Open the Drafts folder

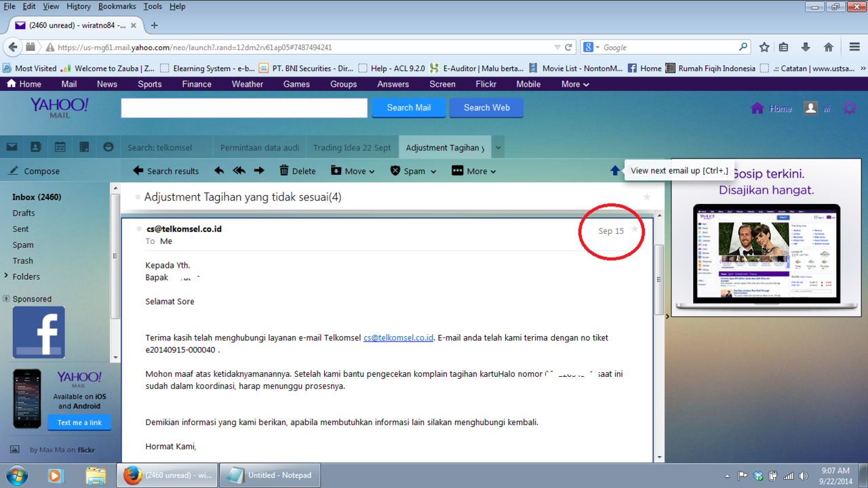pos(23,213)
